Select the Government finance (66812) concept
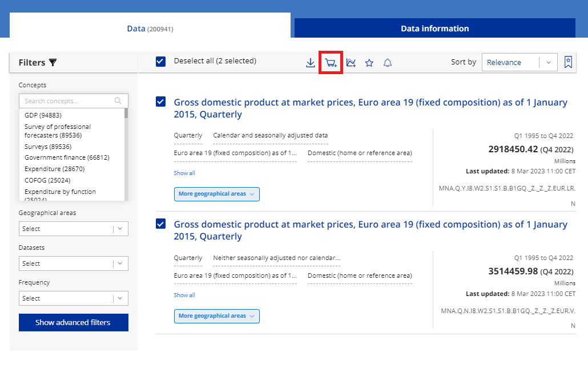Screen dimensions: 588x365 point(67,157)
